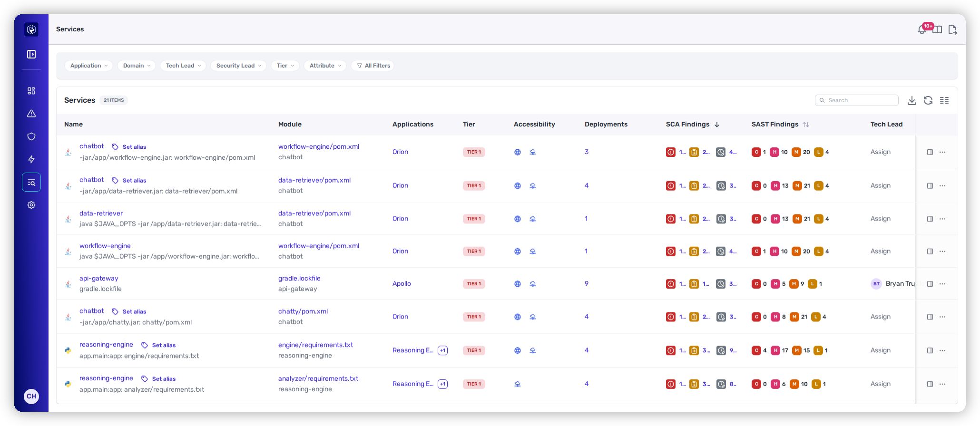Open the data-retriever service link
The image size is (980, 426).
[101, 213]
